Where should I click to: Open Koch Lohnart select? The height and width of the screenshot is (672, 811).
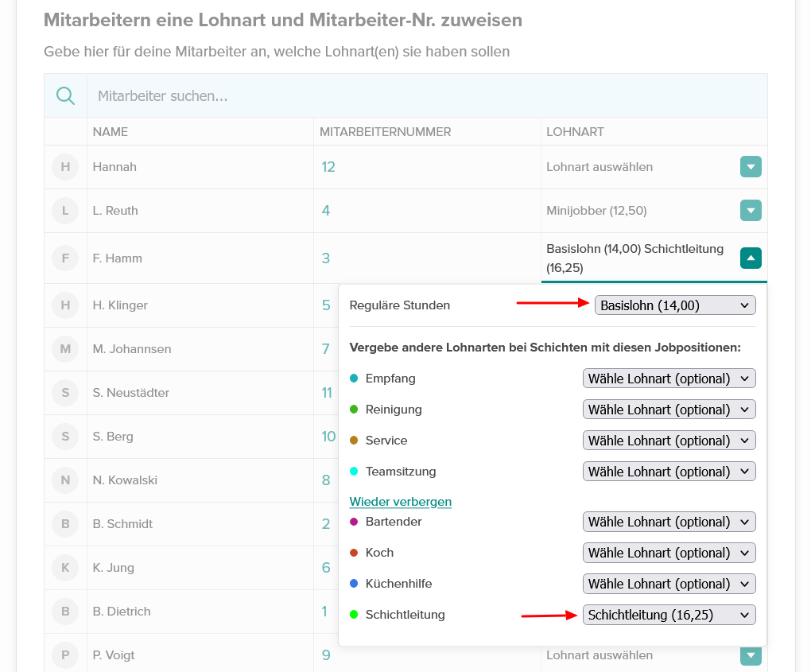tap(669, 553)
